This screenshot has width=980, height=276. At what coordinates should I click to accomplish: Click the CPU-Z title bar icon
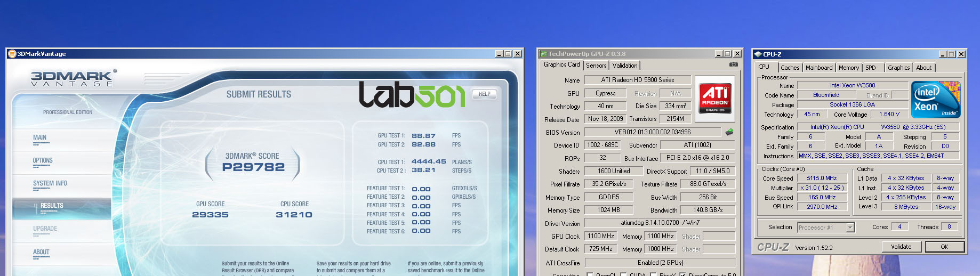click(x=758, y=54)
